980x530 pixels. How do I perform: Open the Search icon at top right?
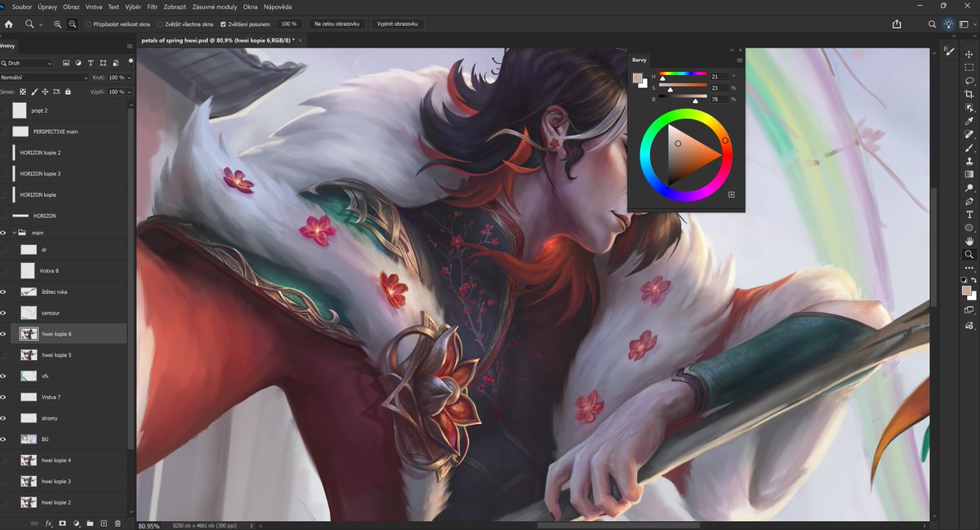click(933, 24)
